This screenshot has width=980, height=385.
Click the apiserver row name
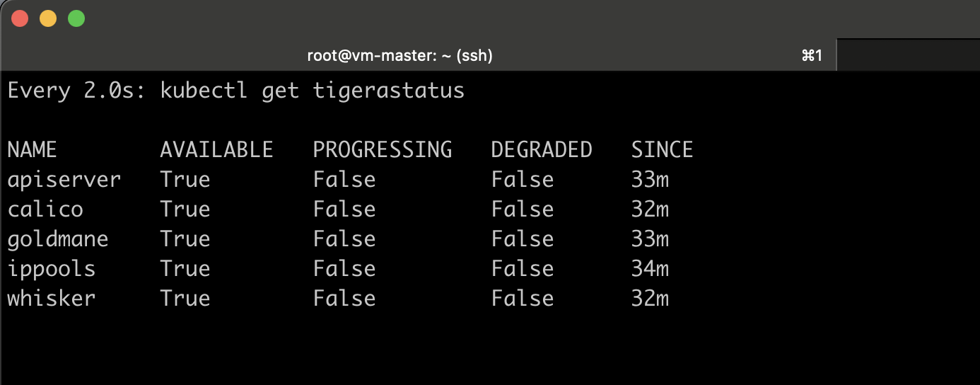point(64,180)
